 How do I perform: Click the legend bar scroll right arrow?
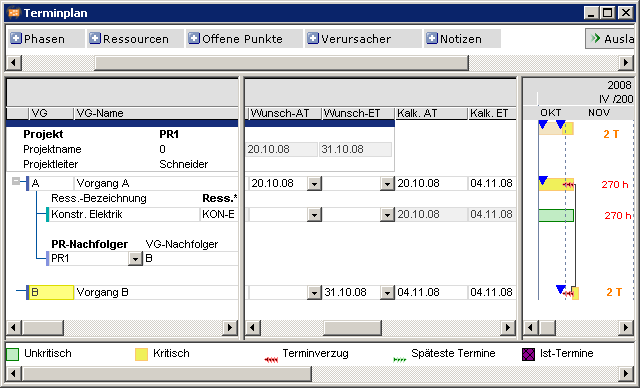[626, 373]
